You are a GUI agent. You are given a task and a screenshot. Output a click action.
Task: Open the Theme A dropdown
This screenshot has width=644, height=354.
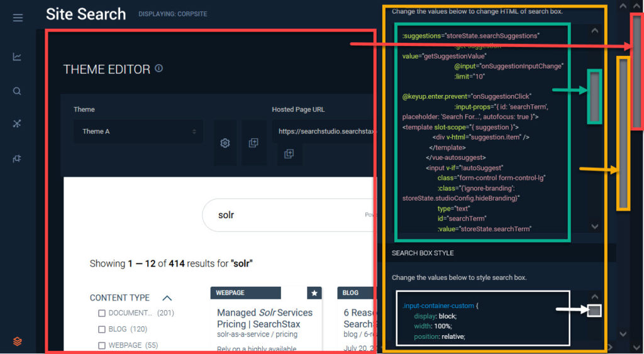138,131
